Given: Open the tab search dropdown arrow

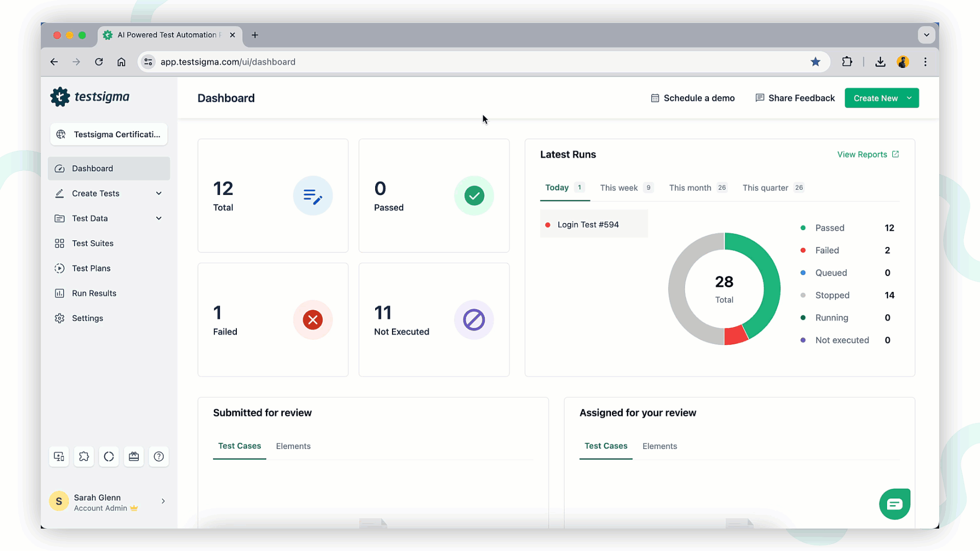Looking at the screenshot, I should tap(926, 35).
